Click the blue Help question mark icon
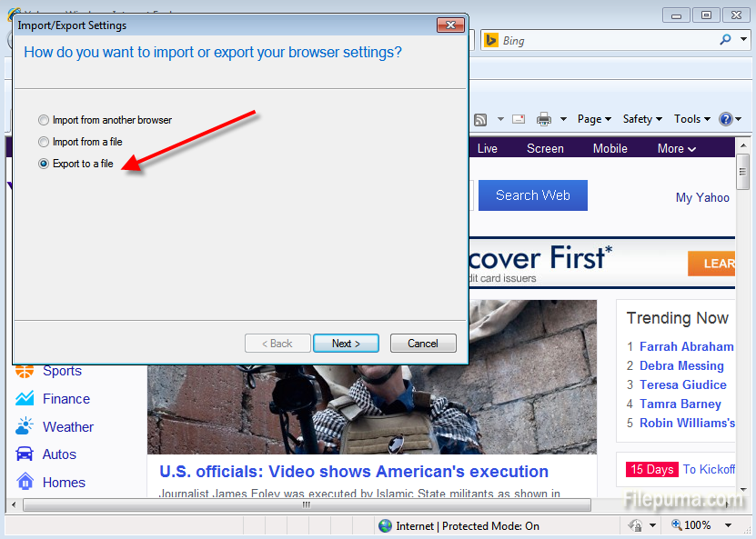Screen dimensions: 756x539 [x=725, y=119]
